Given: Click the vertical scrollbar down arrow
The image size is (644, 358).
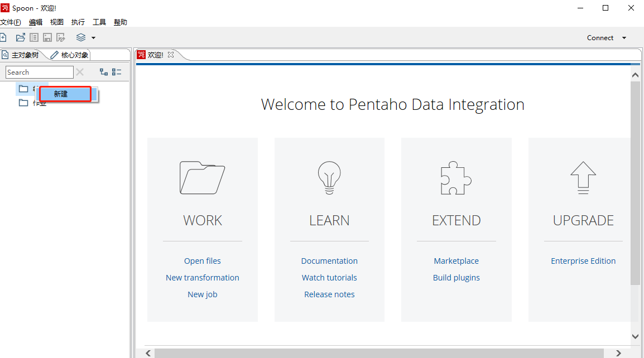Looking at the screenshot, I should click(x=636, y=336).
